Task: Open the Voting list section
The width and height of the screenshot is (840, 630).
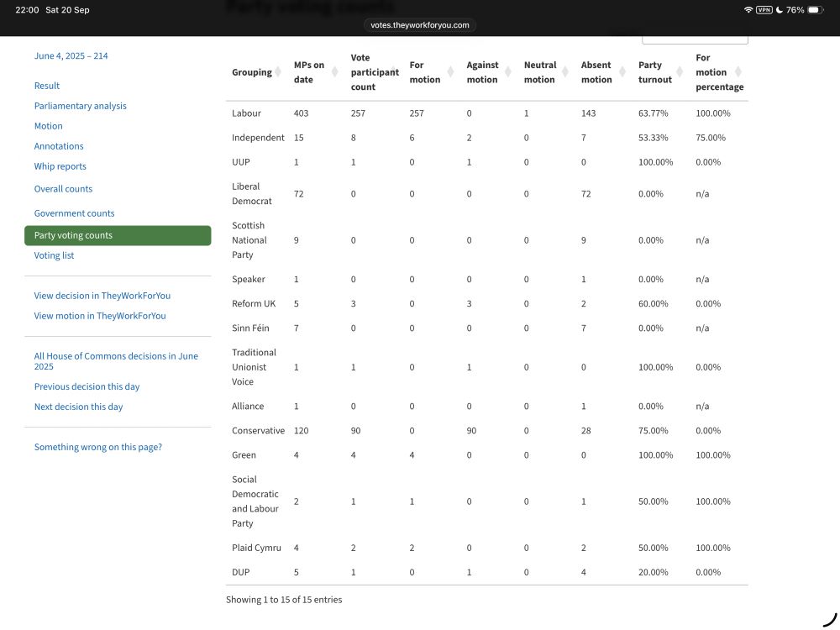Action: (x=54, y=255)
